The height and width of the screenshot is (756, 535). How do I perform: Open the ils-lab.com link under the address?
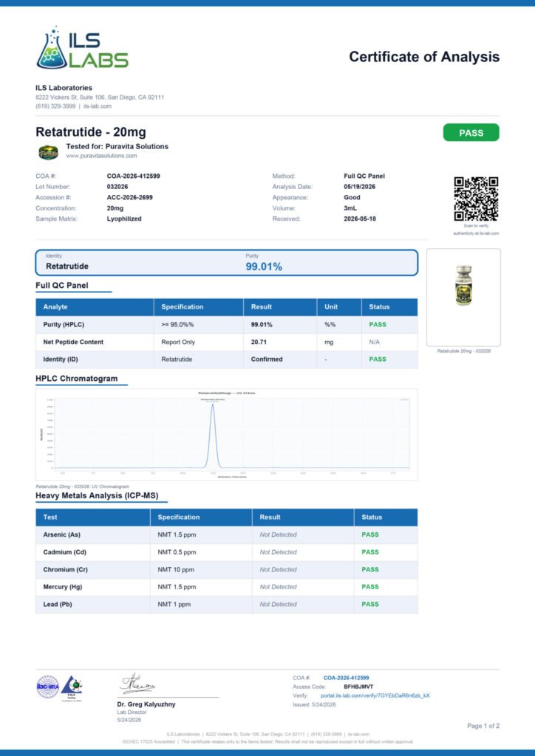[98, 106]
